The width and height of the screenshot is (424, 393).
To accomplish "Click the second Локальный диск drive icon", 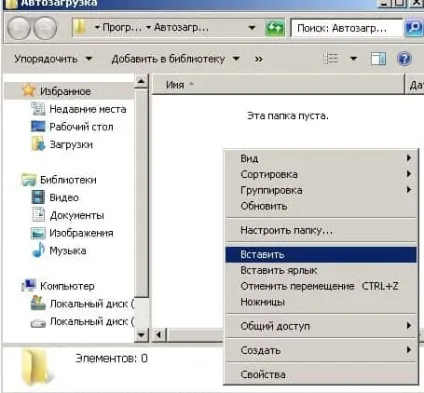I will [x=38, y=323].
